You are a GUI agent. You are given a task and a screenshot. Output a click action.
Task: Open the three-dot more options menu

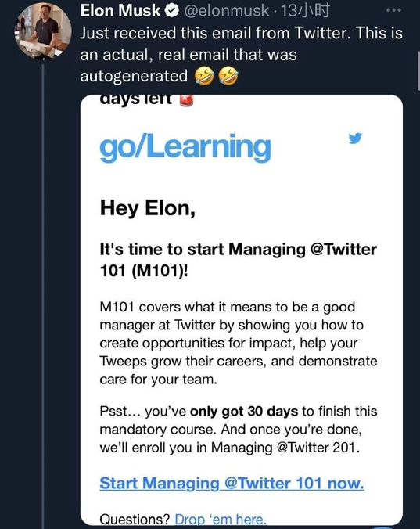tap(393, 10)
